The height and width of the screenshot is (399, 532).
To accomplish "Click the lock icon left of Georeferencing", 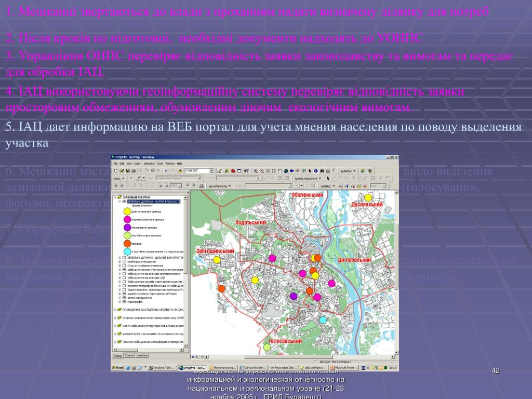I will click(x=202, y=186).
